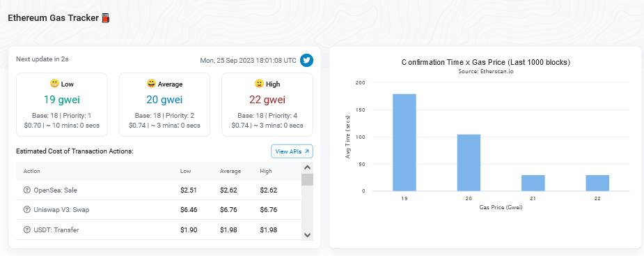Click the chart bar for 19 Gwei
This screenshot has height=256, width=644.
(x=405, y=142)
